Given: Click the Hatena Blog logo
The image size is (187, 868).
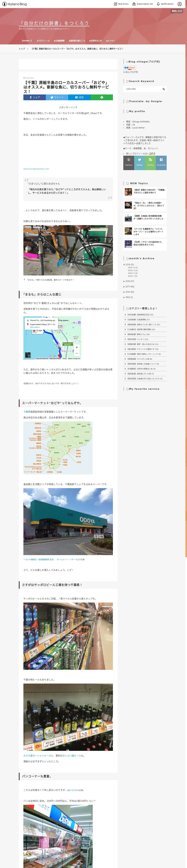Looking at the screenshot, I should coord(14,4).
